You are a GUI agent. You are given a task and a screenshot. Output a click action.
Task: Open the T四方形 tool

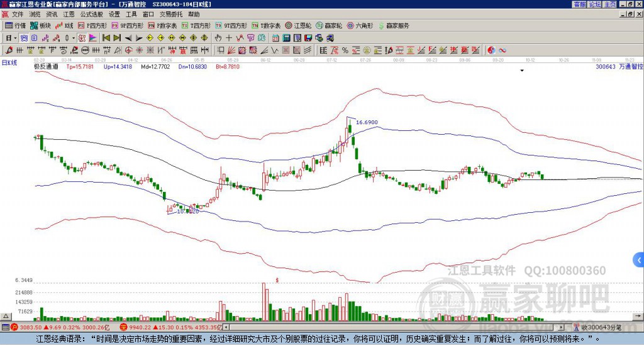click(x=196, y=25)
